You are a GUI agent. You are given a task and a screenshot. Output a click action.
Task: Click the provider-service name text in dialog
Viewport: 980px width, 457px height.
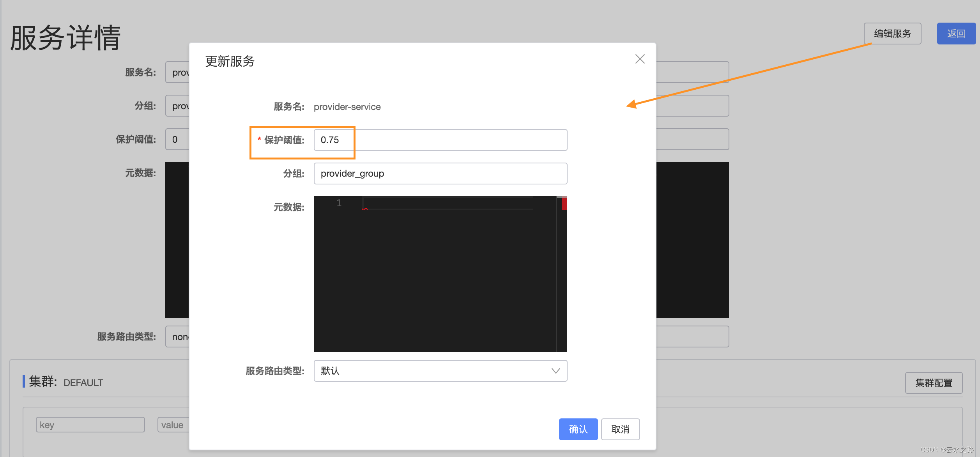click(347, 107)
